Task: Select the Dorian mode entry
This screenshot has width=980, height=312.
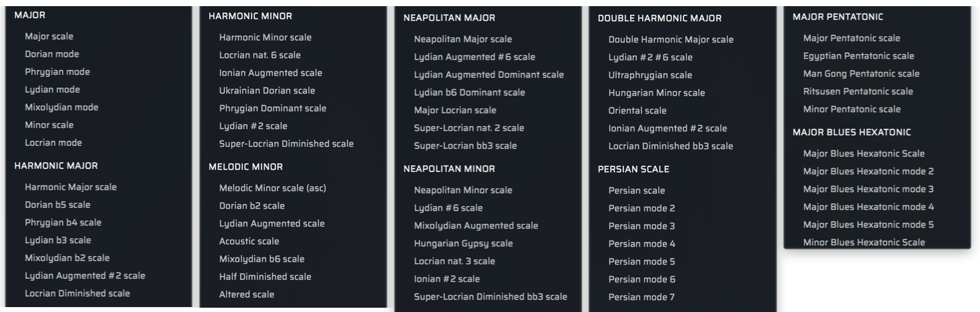Action: 52,54
